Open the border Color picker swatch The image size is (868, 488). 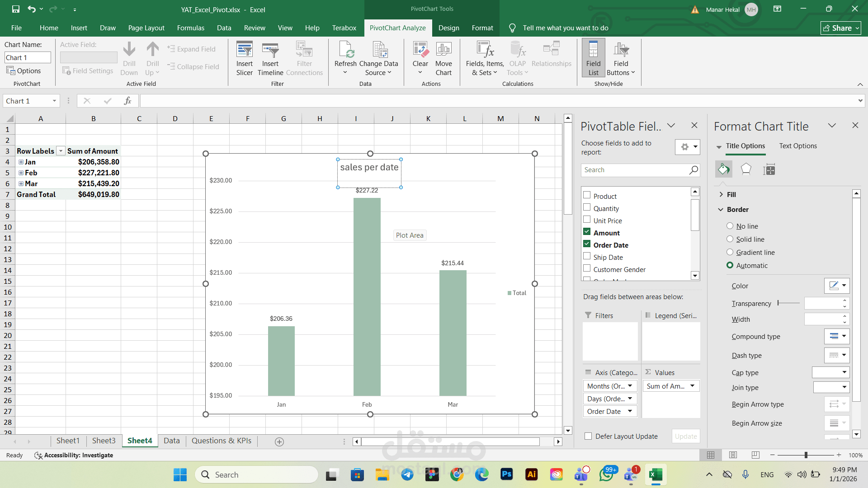836,286
